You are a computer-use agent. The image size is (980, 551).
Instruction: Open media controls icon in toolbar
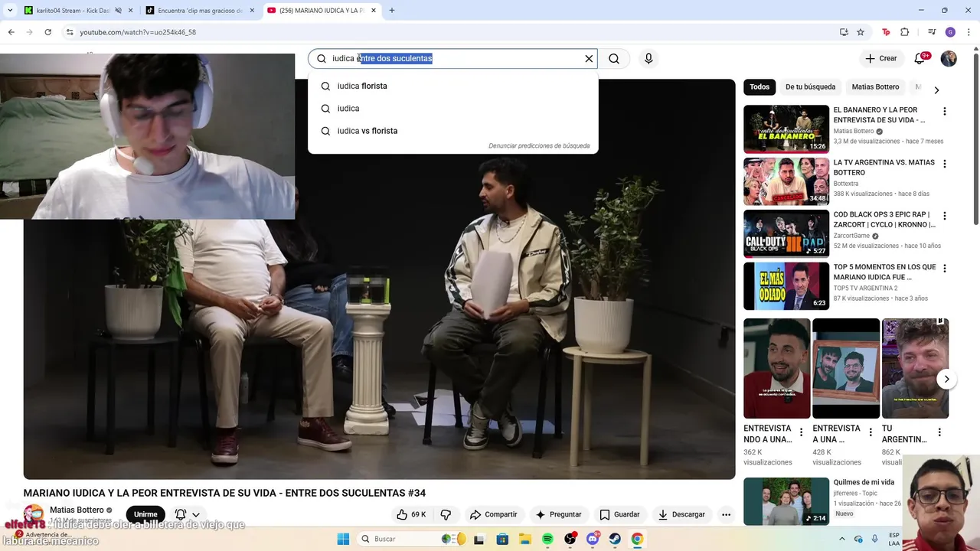pos(932,32)
